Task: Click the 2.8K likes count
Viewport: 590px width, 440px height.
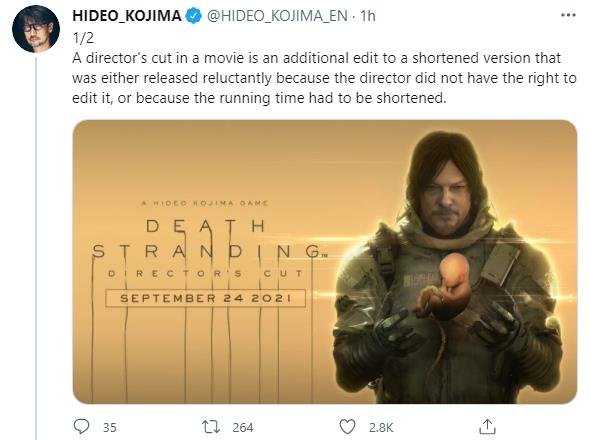Action: point(381,428)
